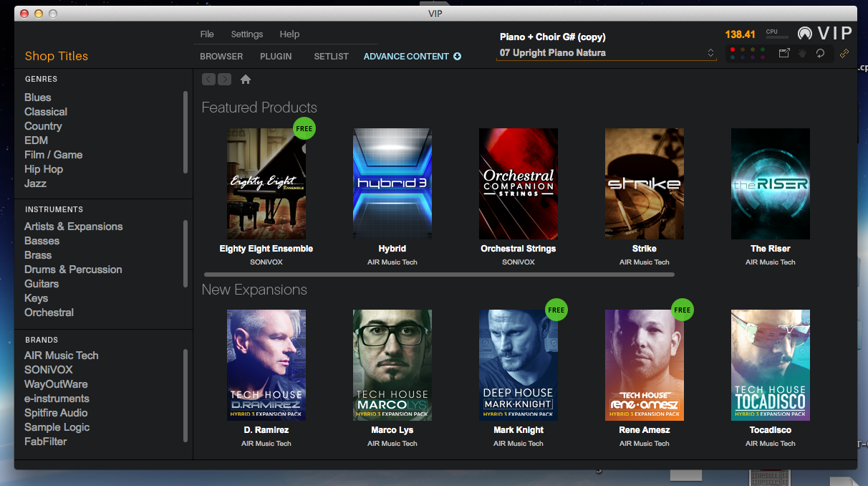Choose Keys instrument category
The image size is (868, 486).
37,298
